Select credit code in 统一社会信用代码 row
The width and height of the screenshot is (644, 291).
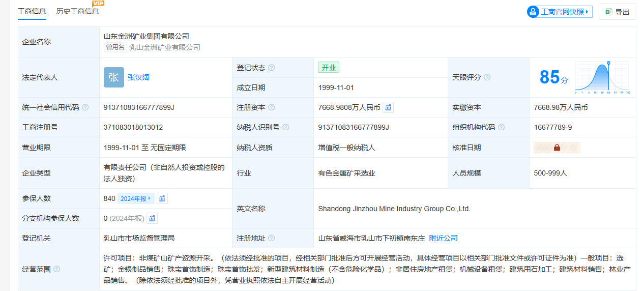139,107
